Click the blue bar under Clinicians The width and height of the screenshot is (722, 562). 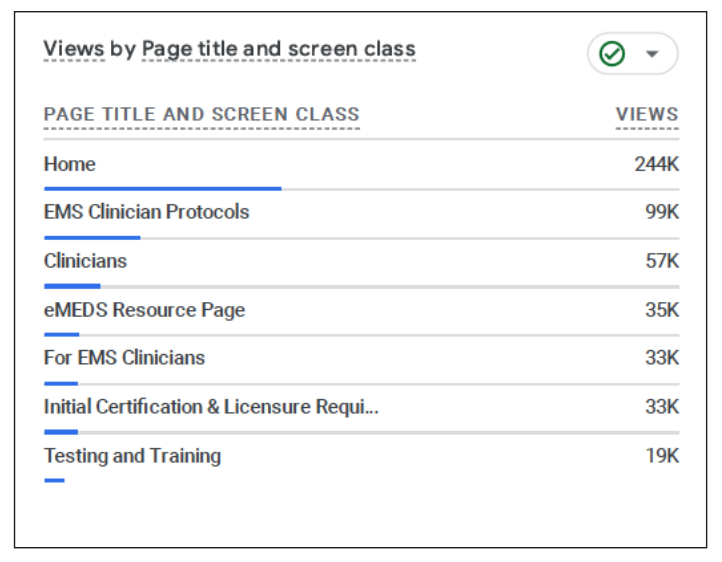pos(72,286)
